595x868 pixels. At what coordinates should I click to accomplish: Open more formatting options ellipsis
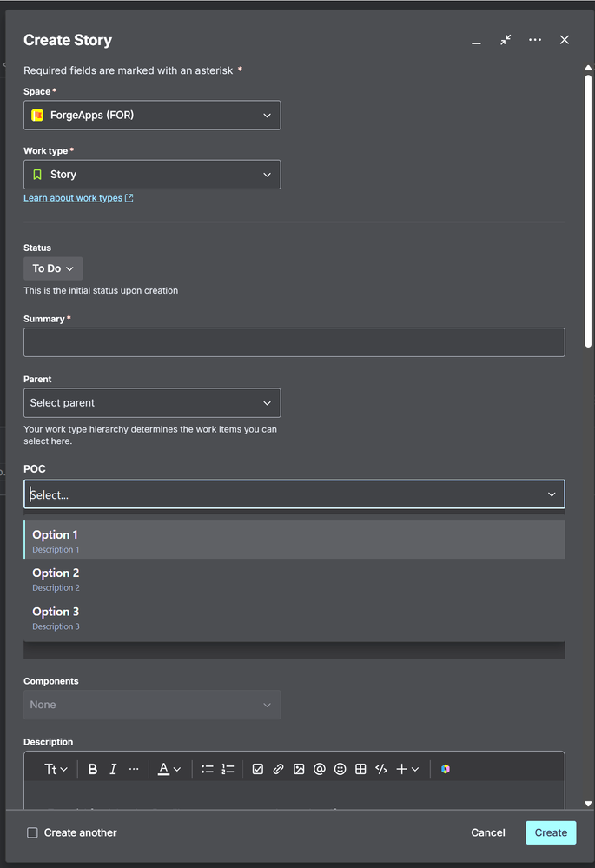click(134, 769)
